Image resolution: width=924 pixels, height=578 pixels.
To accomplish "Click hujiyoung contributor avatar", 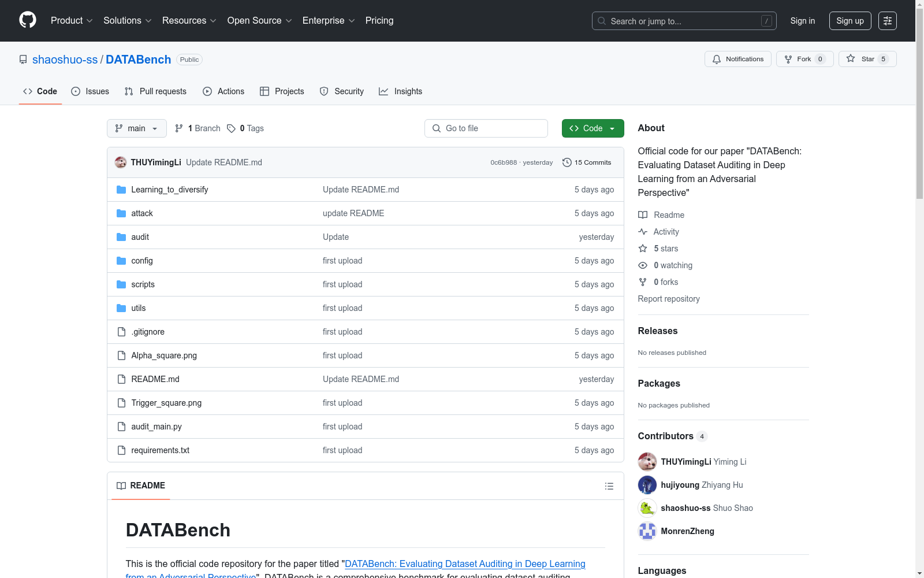I will (x=647, y=485).
